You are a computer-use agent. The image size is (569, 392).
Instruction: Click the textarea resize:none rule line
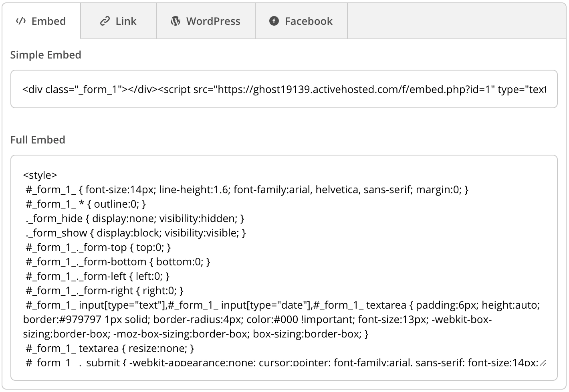pos(110,348)
